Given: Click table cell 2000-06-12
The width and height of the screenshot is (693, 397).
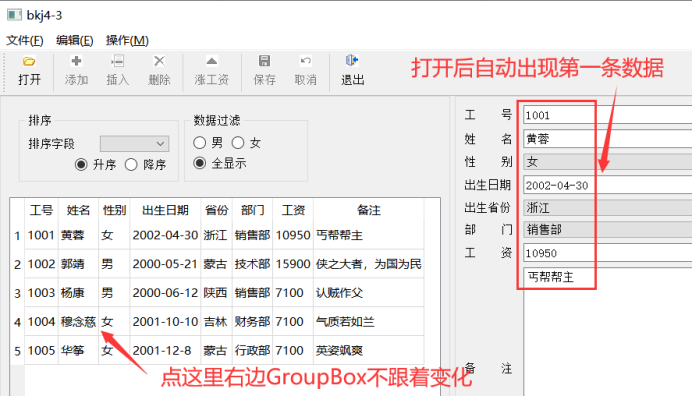Looking at the screenshot, I should [165, 293].
